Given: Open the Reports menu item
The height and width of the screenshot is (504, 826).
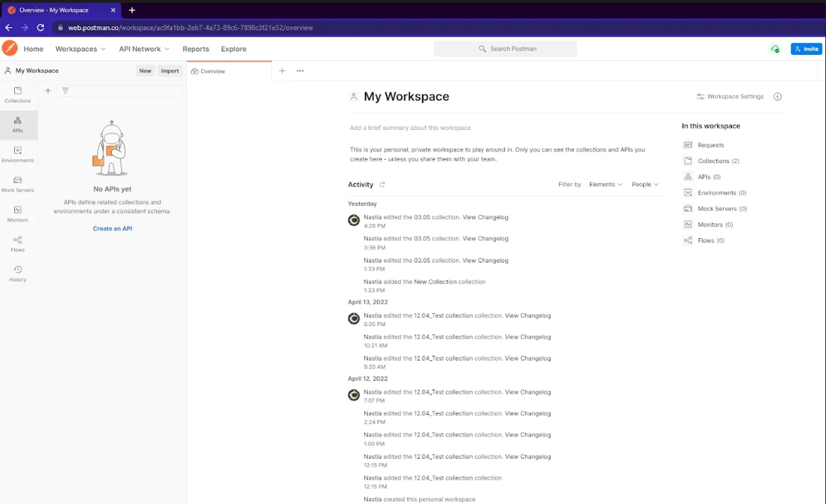Looking at the screenshot, I should [196, 49].
